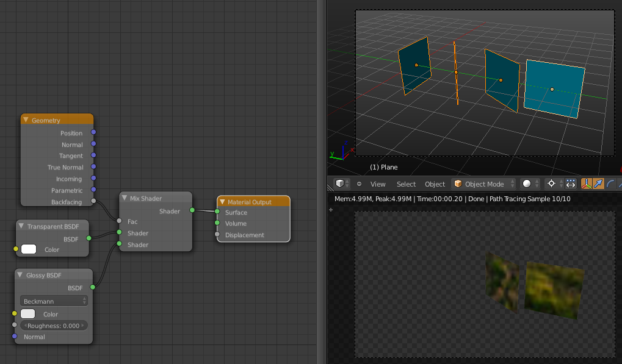
Task: Select the Geometry node by its title
Action: [x=46, y=120]
